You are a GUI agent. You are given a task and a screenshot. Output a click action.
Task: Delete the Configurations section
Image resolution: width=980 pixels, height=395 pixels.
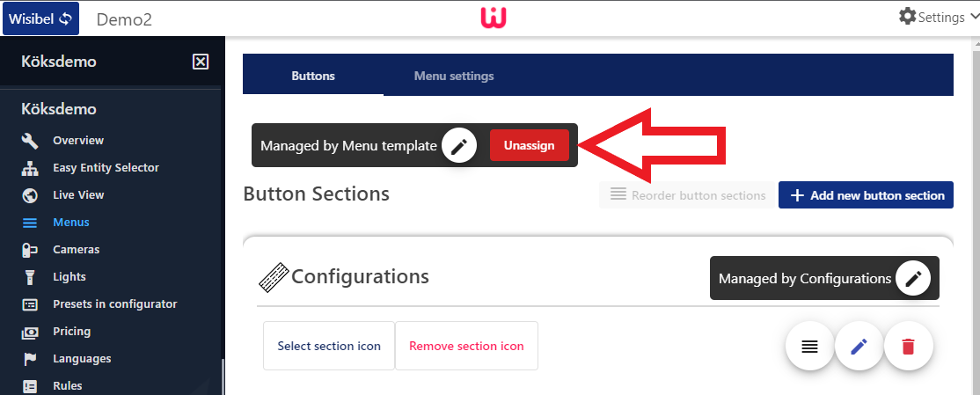[x=909, y=347]
